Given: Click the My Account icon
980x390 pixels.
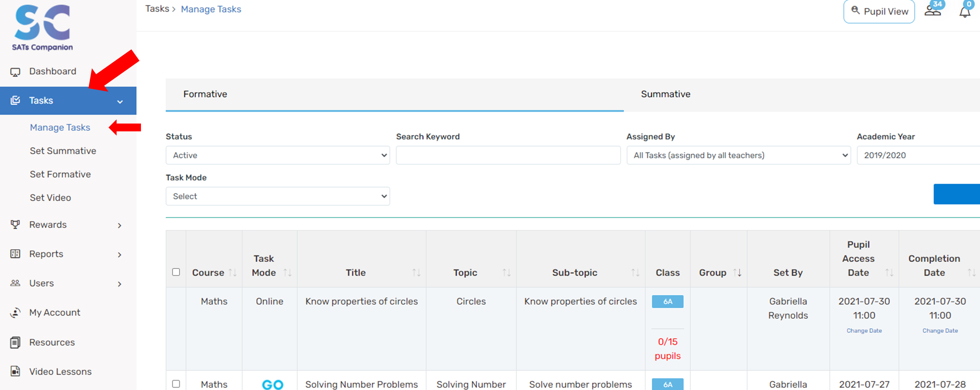Looking at the screenshot, I should 15,312.
